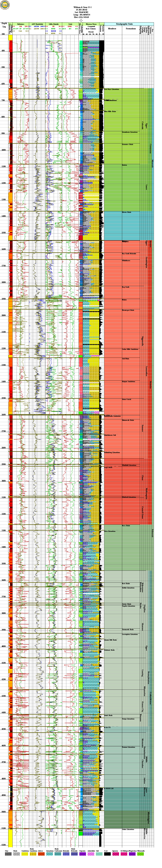Click the 'Ninnescah Shale' label
This screenshot has height=868, width=162.
128,420
